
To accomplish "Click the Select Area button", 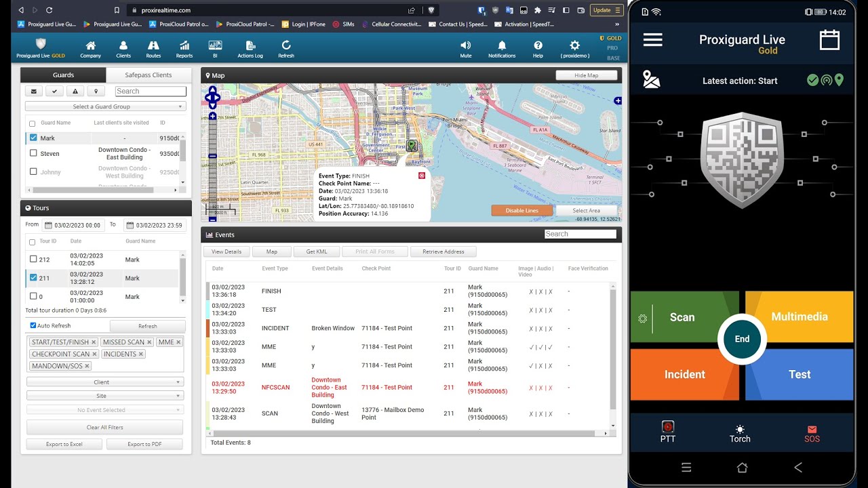I will [x=586, y=210].
